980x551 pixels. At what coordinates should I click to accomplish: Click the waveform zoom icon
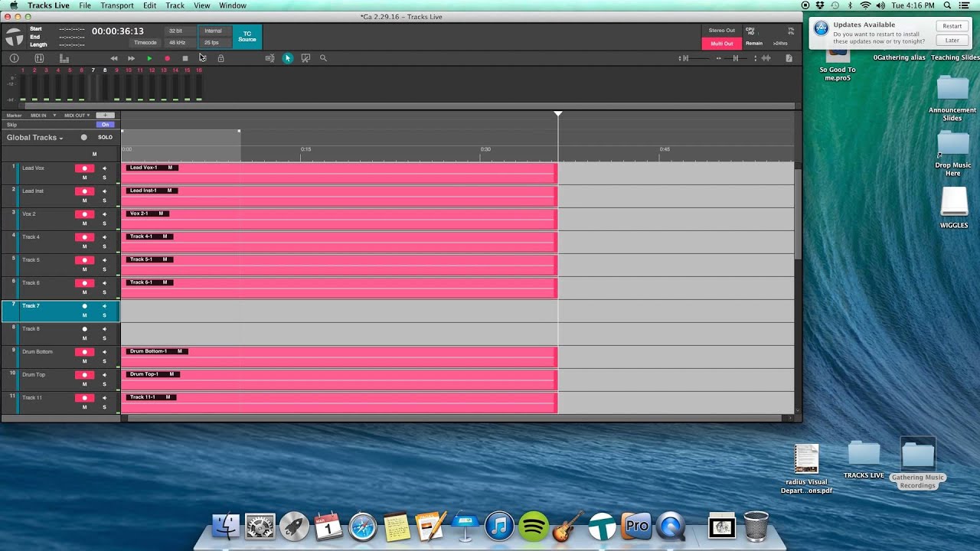[x=766, y=58]
